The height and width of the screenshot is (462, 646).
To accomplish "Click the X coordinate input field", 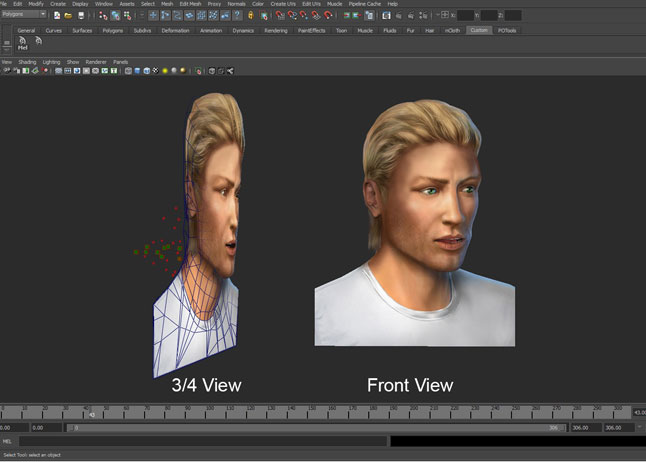I will pos(465,15).
